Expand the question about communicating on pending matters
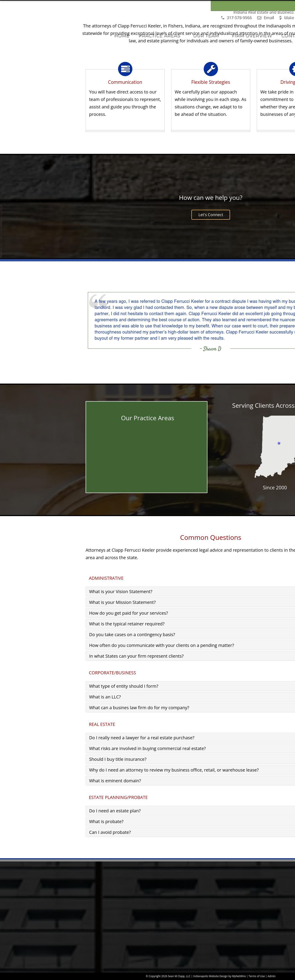The height and width of the screenshot is (980, 295). point(190,645)
